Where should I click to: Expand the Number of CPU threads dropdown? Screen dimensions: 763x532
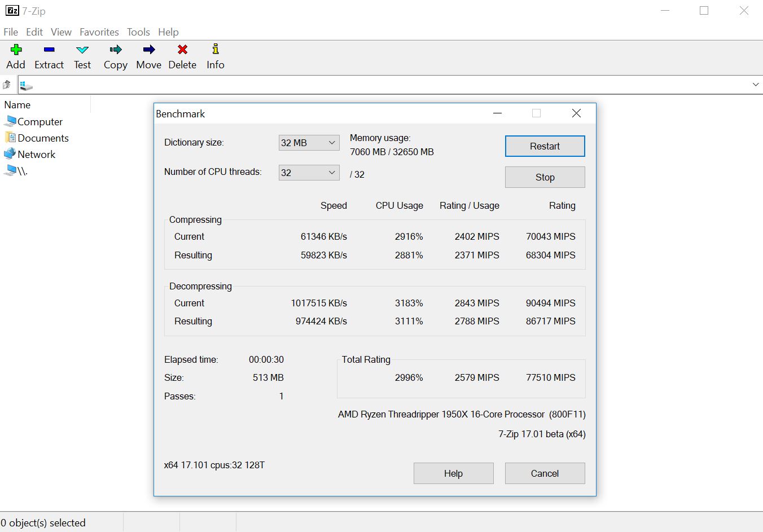[309, 173]
